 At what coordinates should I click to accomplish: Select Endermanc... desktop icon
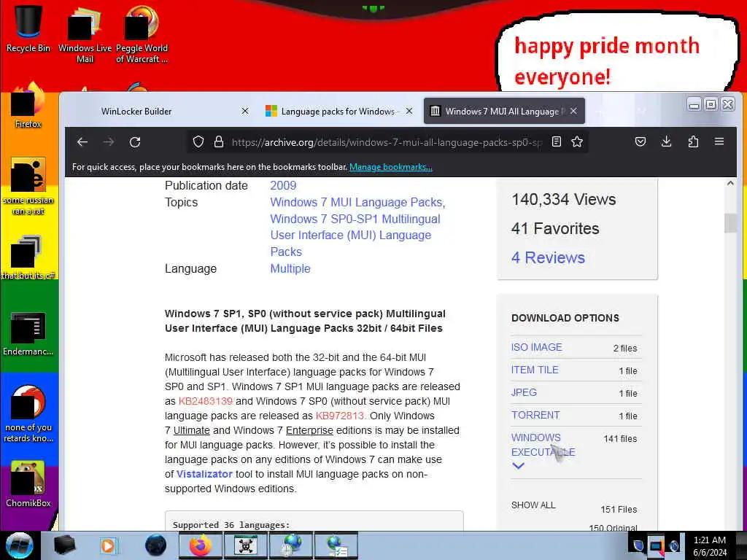tap(28, 334)
